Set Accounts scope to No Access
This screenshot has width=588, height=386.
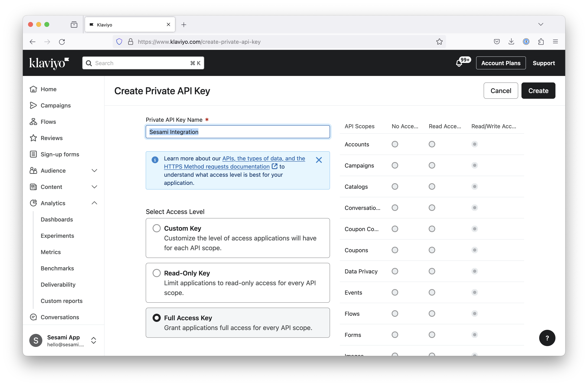point(395,144)
